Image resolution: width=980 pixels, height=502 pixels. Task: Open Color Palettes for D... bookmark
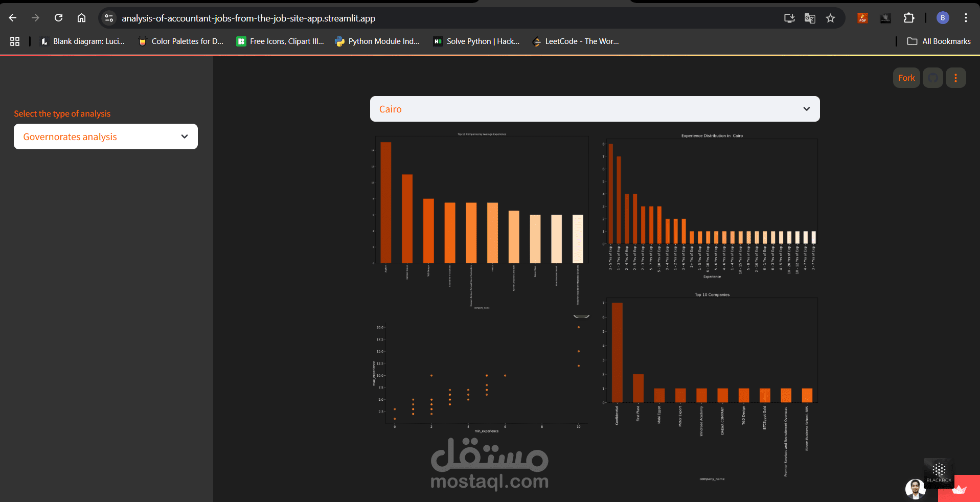click(181, 41)
